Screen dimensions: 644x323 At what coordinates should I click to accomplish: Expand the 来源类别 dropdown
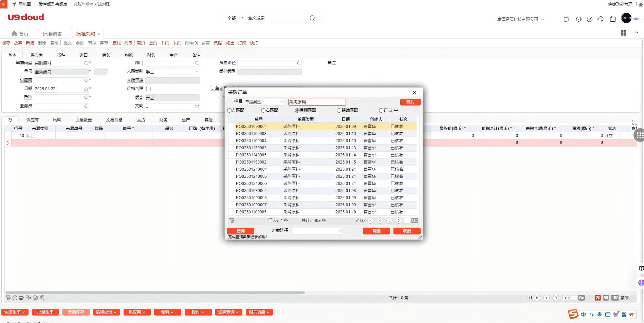(197, 72)
